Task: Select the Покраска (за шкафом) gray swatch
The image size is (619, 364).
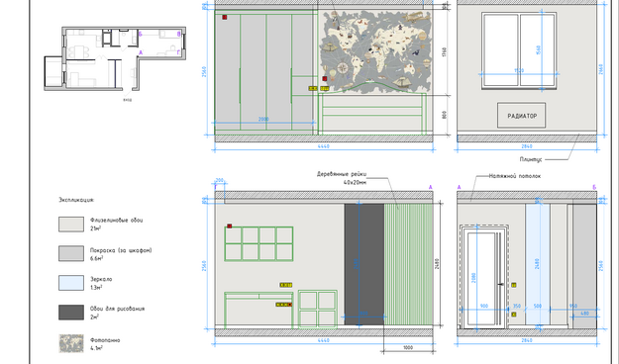Action: click(71, 253)
